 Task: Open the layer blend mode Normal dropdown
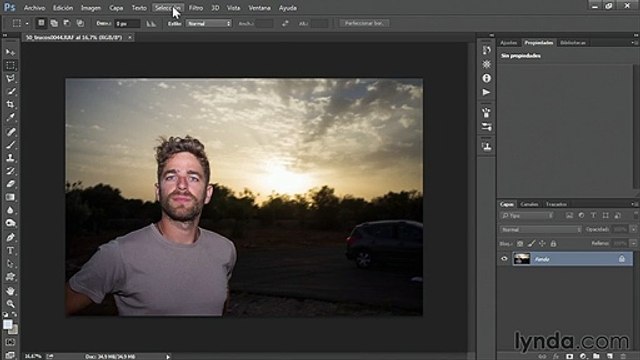[540, 230]
